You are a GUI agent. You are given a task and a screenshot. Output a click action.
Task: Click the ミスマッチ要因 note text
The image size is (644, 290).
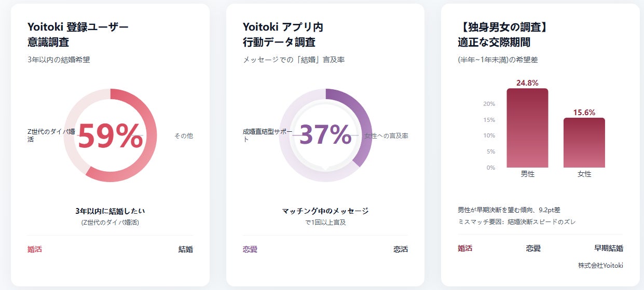click(x=516, y=222)
